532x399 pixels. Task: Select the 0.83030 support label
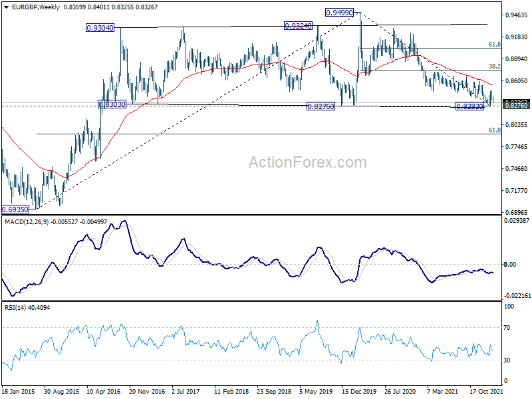pyautogui.click(x=112, y=104)
